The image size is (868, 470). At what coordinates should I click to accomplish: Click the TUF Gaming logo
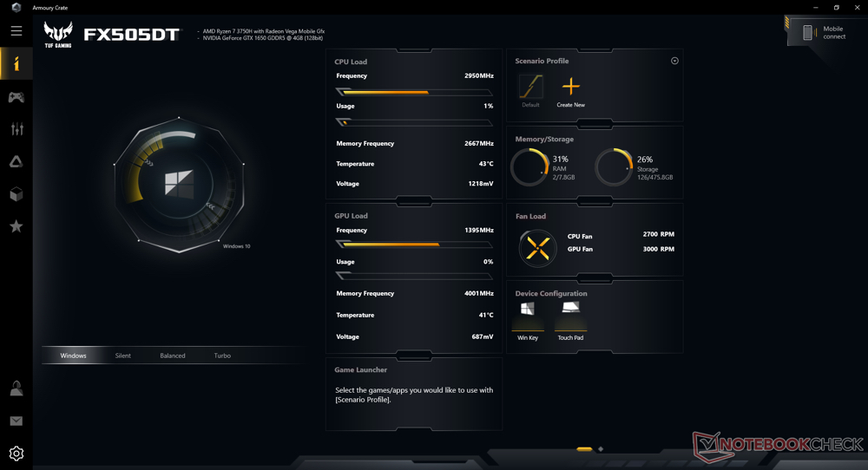coord(57,35)
